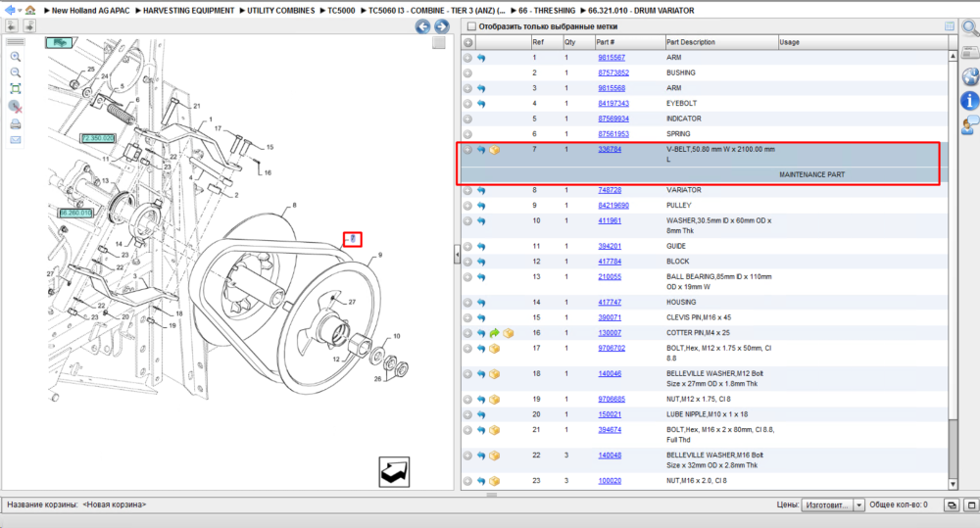Click the 'Part #' column header
The height and width of the screenshot is (528, 980).
coord(629,42)
